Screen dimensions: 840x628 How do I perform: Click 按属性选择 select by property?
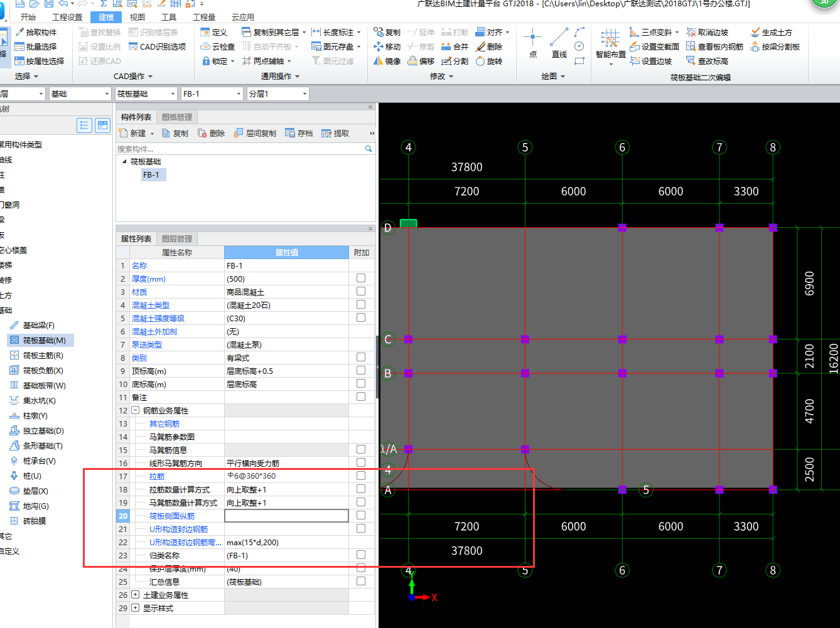pos(40,61)
